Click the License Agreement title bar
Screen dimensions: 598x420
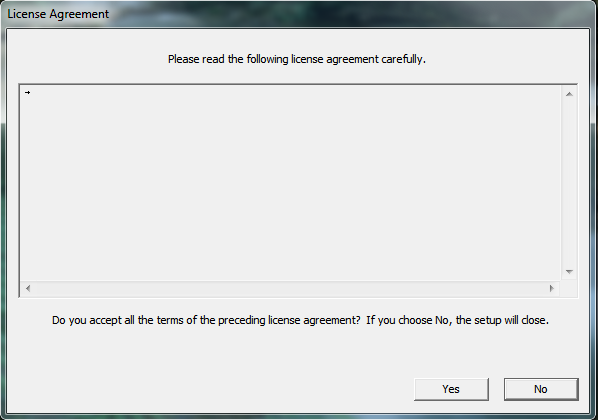click(299, 14)
